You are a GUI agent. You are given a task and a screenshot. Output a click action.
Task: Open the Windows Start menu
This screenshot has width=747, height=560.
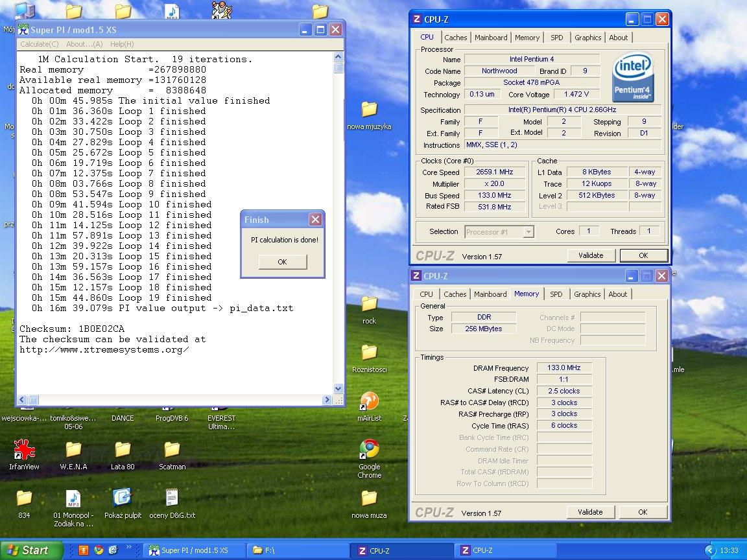click(x=32, y=550)
